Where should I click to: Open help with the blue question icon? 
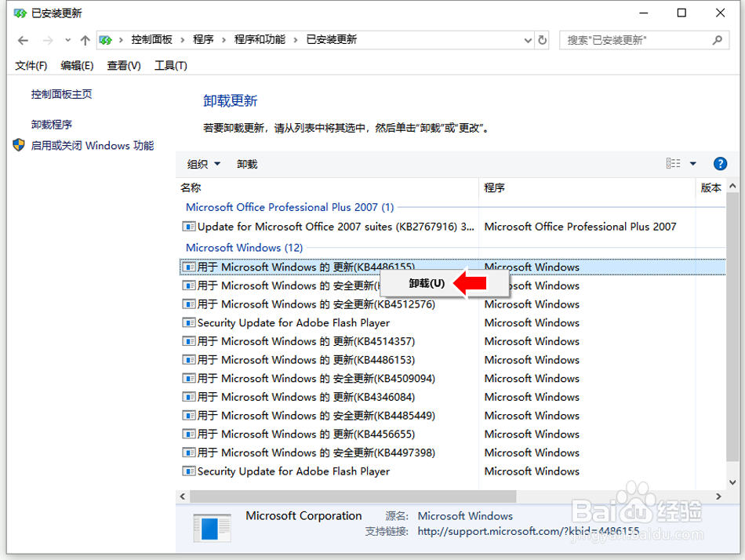click(x=720, y=164)
